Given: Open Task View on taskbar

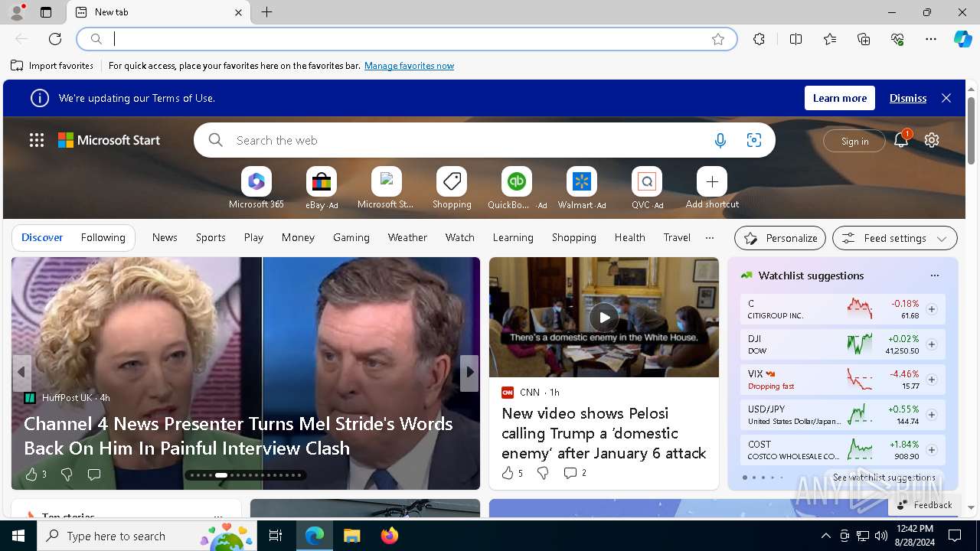Looking at the screenshot, I should [x=276, y=536].
